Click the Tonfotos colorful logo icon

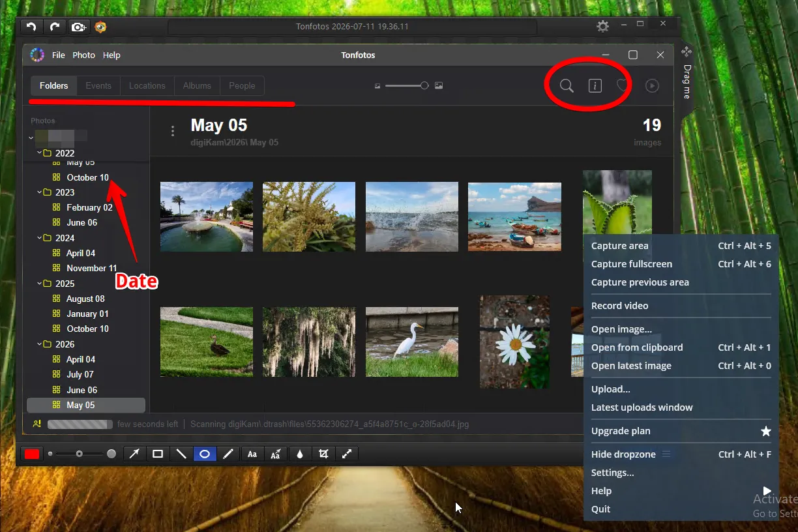click(x=37, y=55)
